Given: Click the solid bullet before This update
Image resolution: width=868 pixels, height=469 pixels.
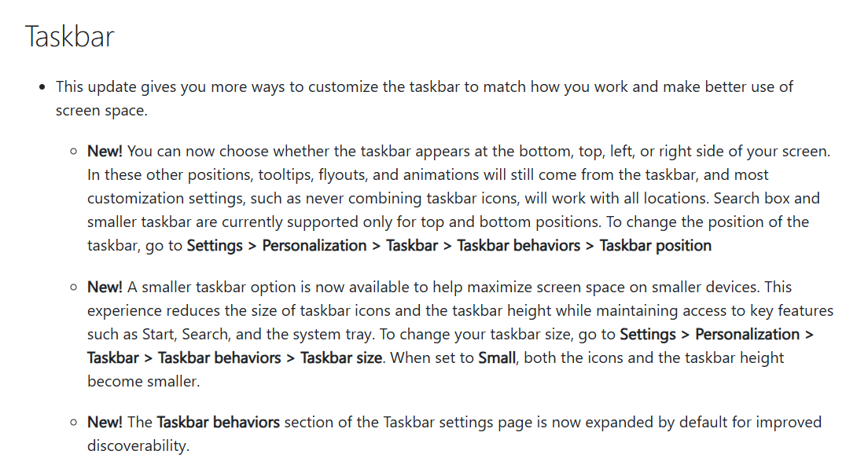Looking at the screenshot, I should [42, 87].
